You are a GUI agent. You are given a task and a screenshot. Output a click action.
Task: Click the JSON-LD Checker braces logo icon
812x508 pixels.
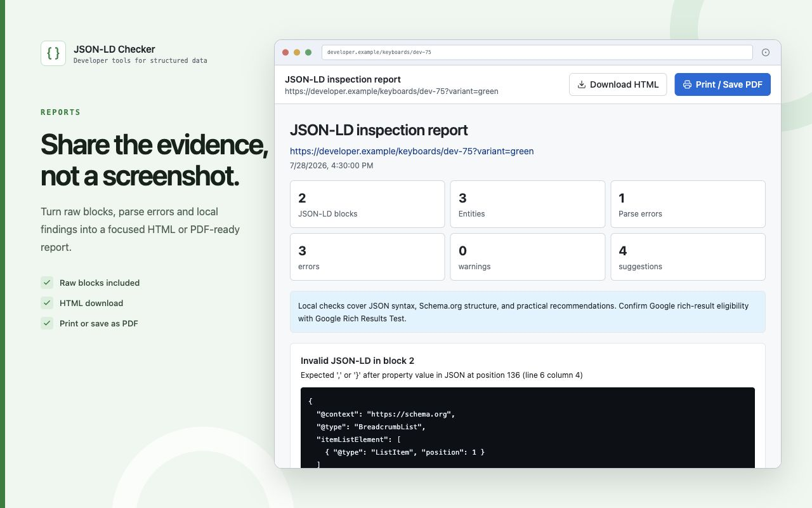53,53
